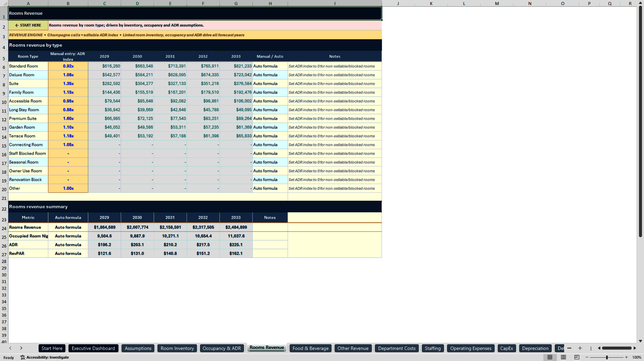Switch to Other Revenue sheet tab
Image resolution: width=644 pixels, height=361 pixels.
[353, 348]
